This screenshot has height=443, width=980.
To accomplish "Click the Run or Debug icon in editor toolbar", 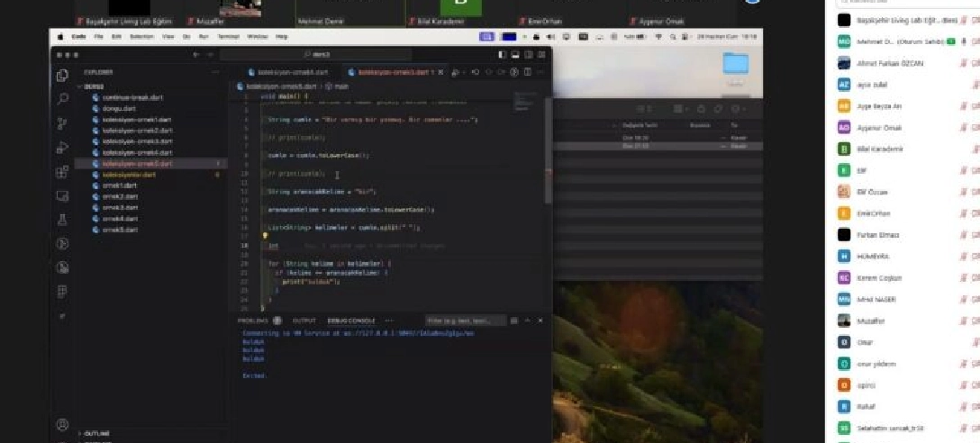I will [x=457, y=72].
